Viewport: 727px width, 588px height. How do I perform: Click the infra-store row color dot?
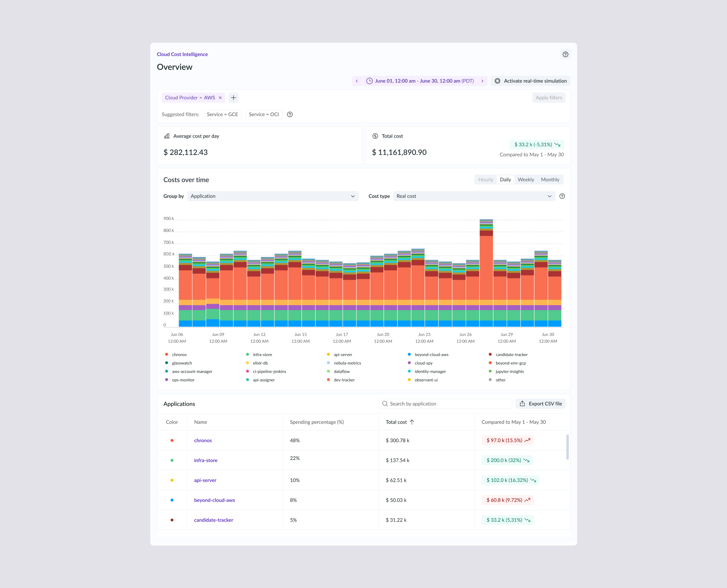(x=172, y=460)
